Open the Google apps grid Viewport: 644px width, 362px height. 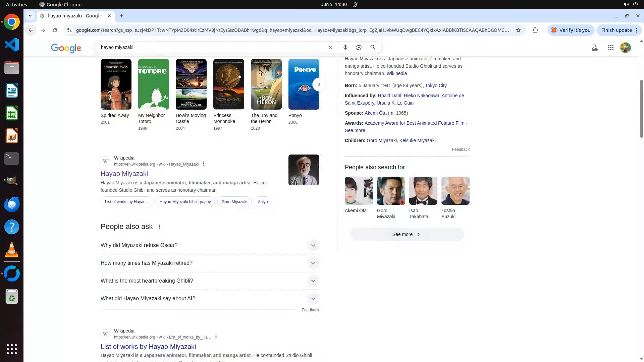(610, 48)
